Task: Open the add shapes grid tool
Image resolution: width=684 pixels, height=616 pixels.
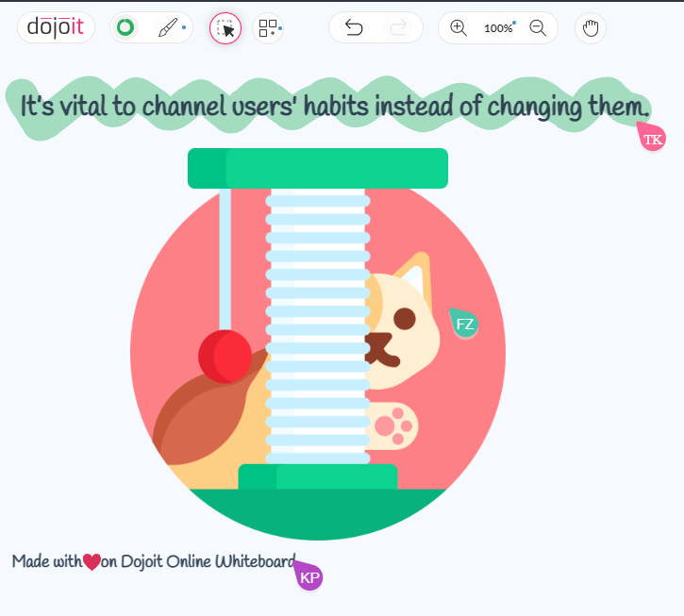Action: pyautogui.click(x=268, y=28)
